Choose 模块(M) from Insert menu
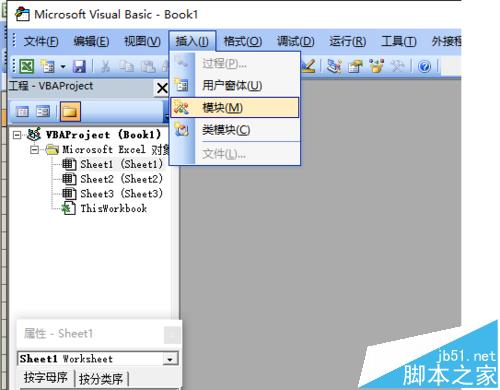 point(235,108)
